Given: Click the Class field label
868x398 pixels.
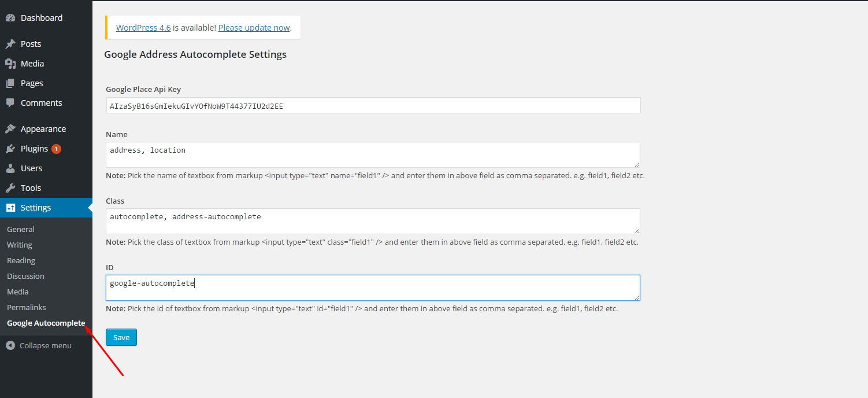Looking at the screenshot, I should coord(115,201).
